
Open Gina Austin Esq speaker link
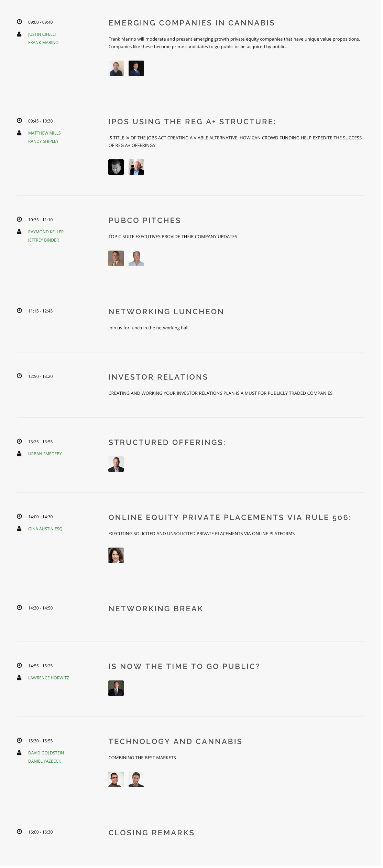coord(45,529)
